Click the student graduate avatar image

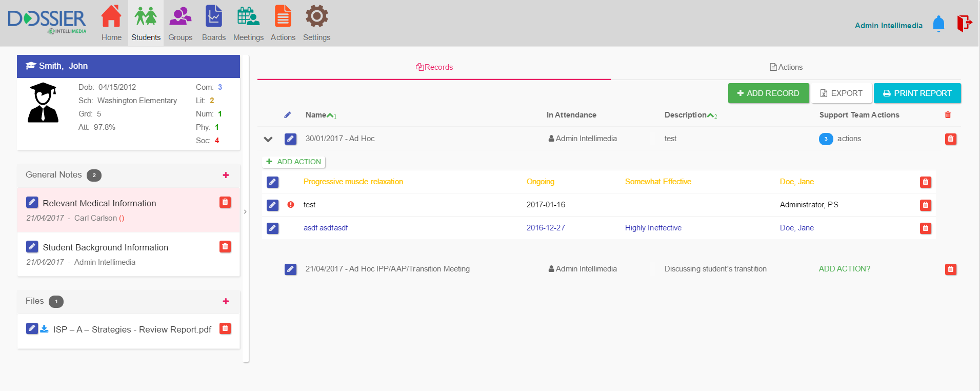point(43,103)
